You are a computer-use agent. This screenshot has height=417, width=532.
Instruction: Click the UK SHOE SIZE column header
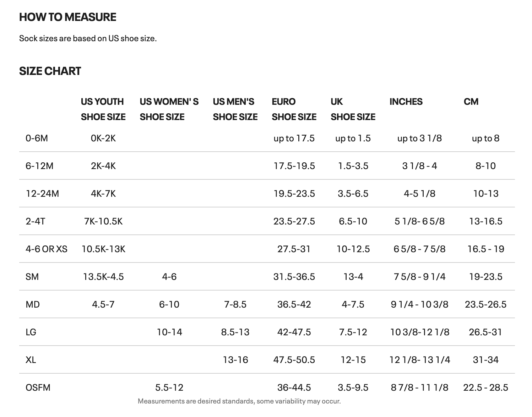click(x=353, y=109)
